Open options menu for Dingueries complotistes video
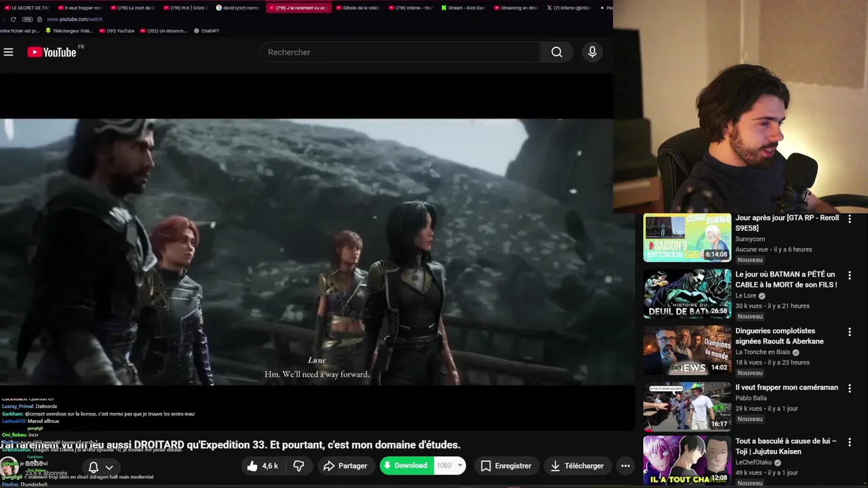Viewport: 868px width, 488px height. pyautogui.click(x=849, y=332)
